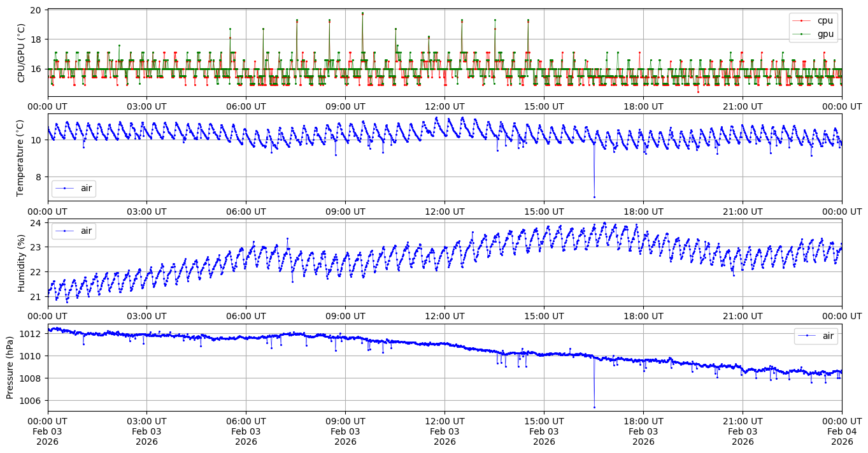Click the cpu entry in the top legend

825,21
